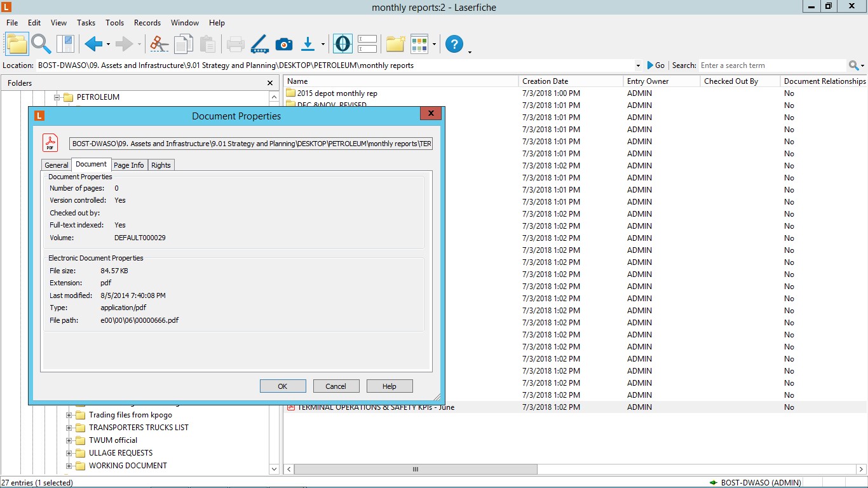The image size is (868, 488).
Task: Switch to the Page Info tab
Action: point(129,165)
